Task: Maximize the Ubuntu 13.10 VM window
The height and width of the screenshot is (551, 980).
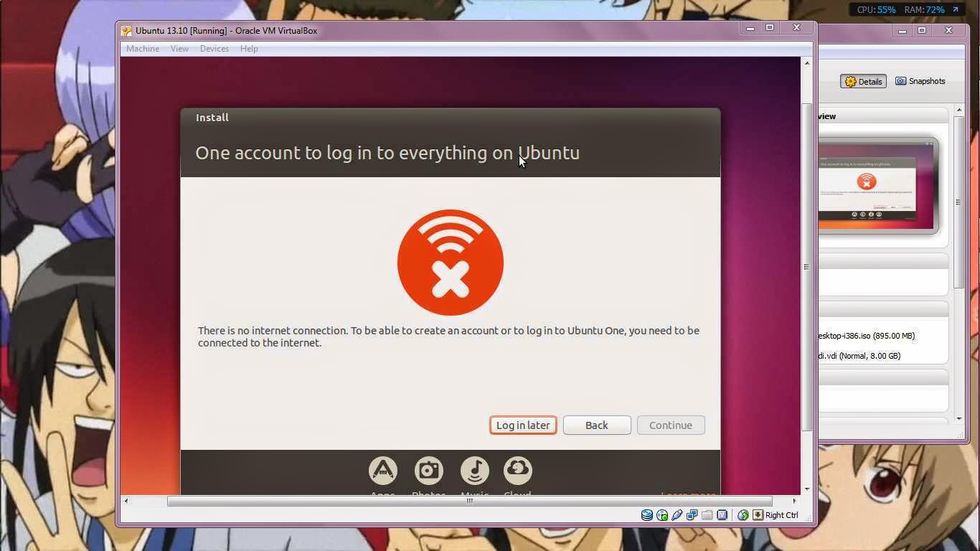Action: coord(770,28)
